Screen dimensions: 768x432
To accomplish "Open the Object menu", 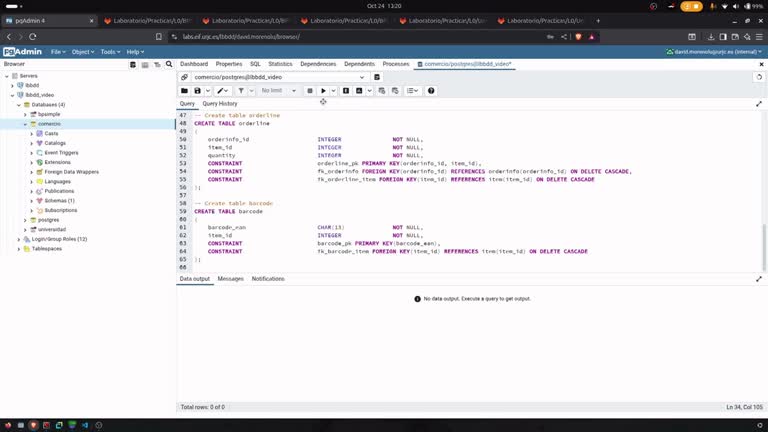I will pos(82,52).
